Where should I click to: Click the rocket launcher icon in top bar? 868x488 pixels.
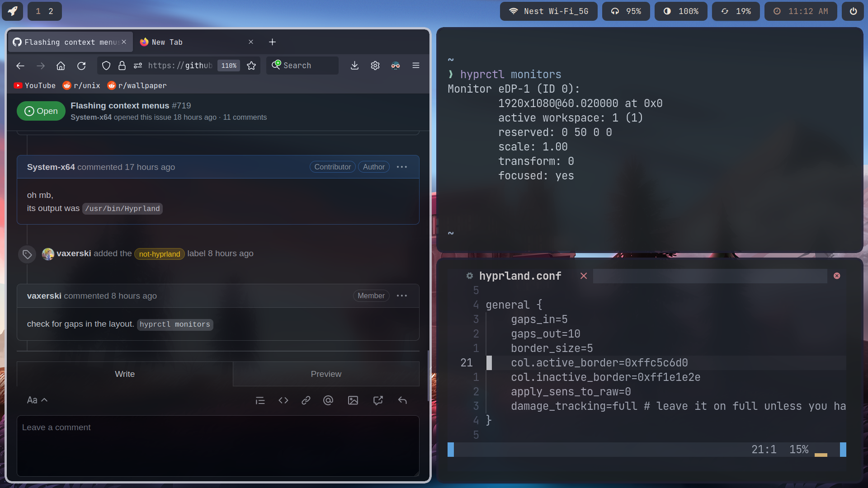tap(13, 11)
